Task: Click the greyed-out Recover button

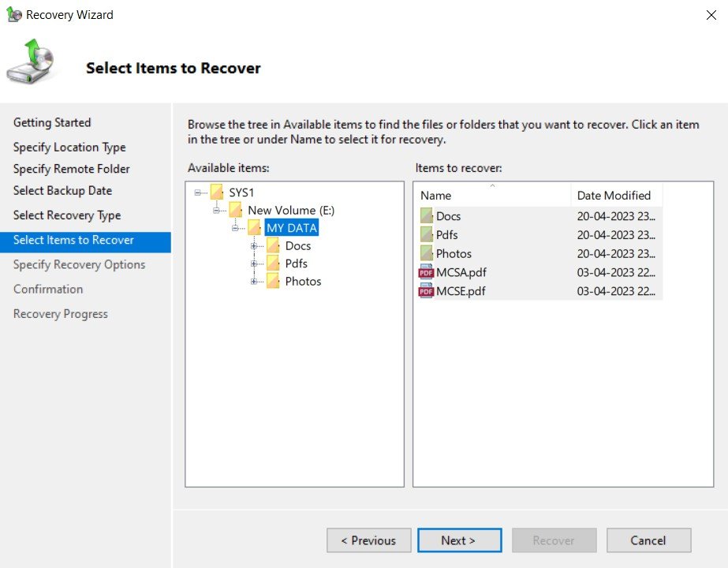Action: [554, 540]
